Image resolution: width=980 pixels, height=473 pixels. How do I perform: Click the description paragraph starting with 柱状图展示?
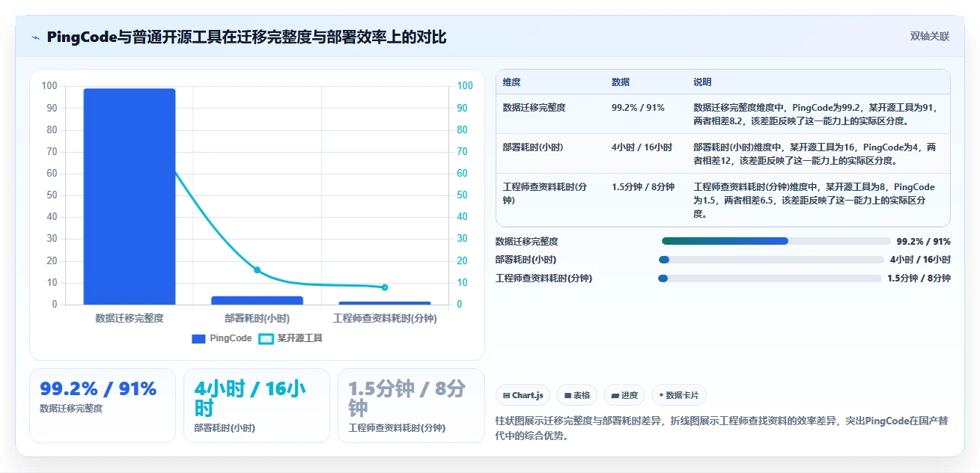click(722, 429)
